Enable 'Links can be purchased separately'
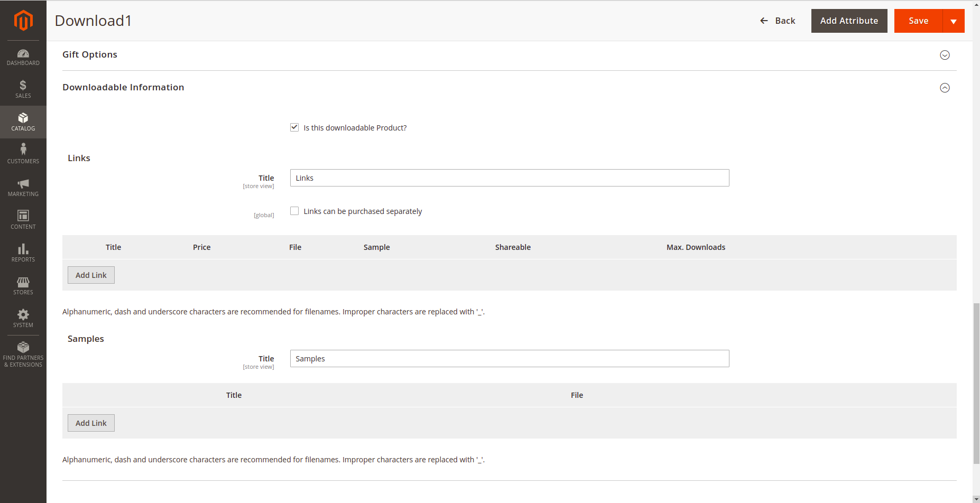This screenshot has height=503, width=980. click(x=294, y=211)
